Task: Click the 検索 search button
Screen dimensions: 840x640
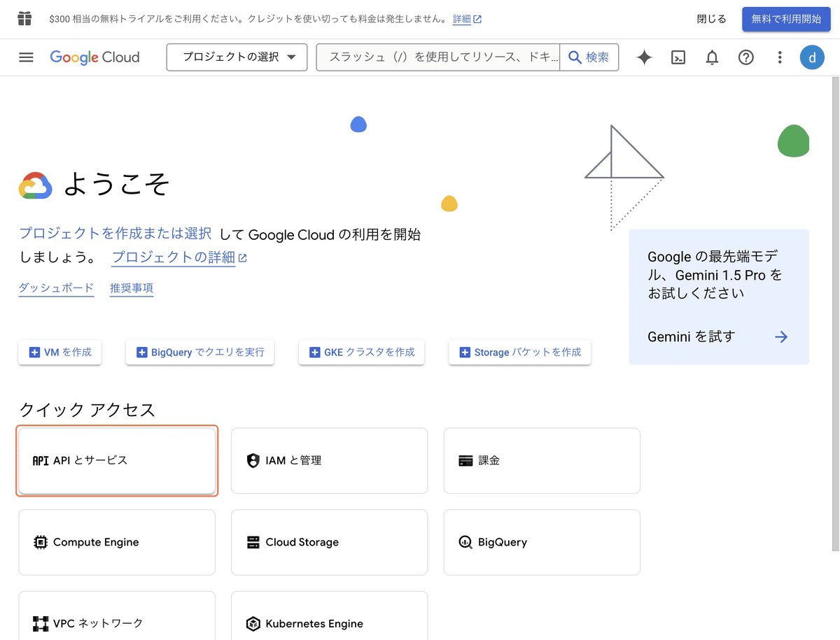Action: tap(589, 57)
